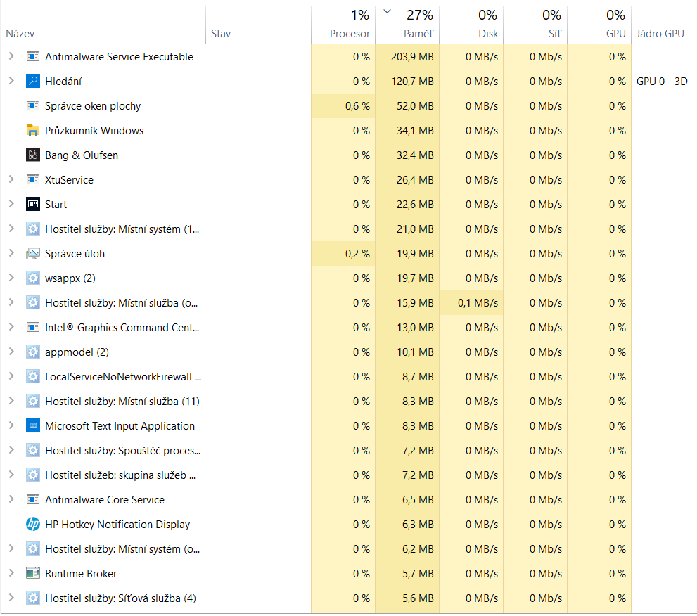Screen dimensions: 697x616
Task: Click the Bang & Olufsen icon
Action: [x=33, y=155]
